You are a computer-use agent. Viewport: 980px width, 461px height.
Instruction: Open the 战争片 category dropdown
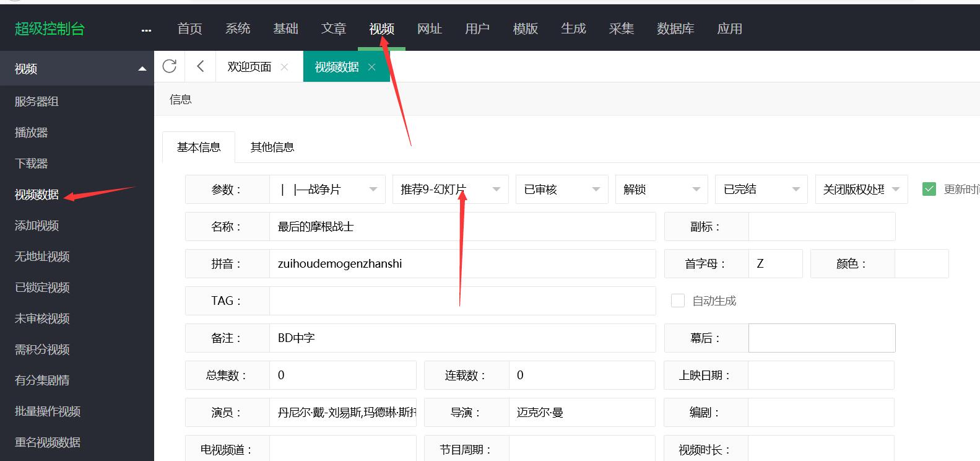coord(327,189)
